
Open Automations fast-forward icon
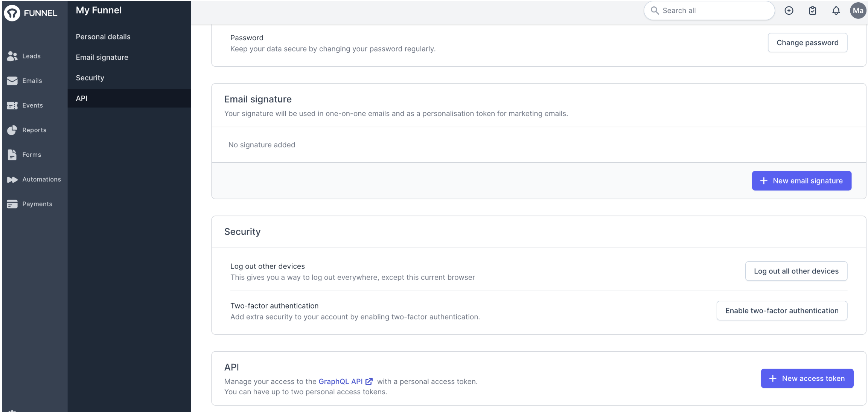[x=12, y=180]
